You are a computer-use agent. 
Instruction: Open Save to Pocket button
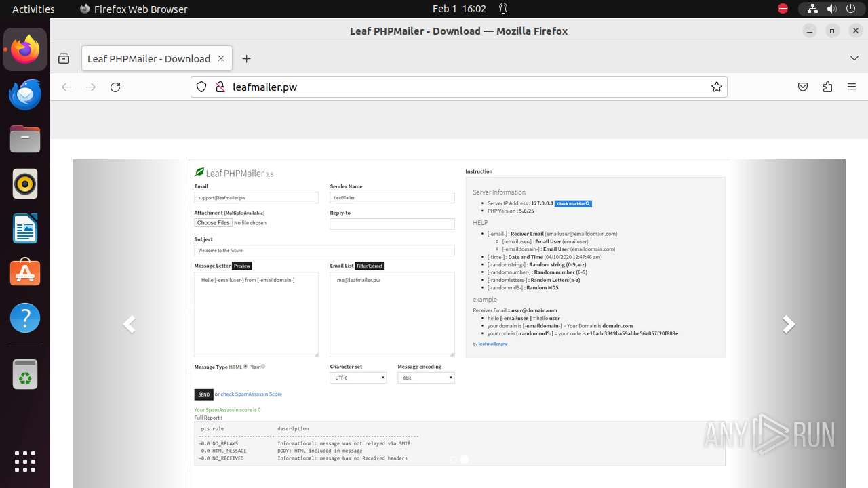point(803,87)
